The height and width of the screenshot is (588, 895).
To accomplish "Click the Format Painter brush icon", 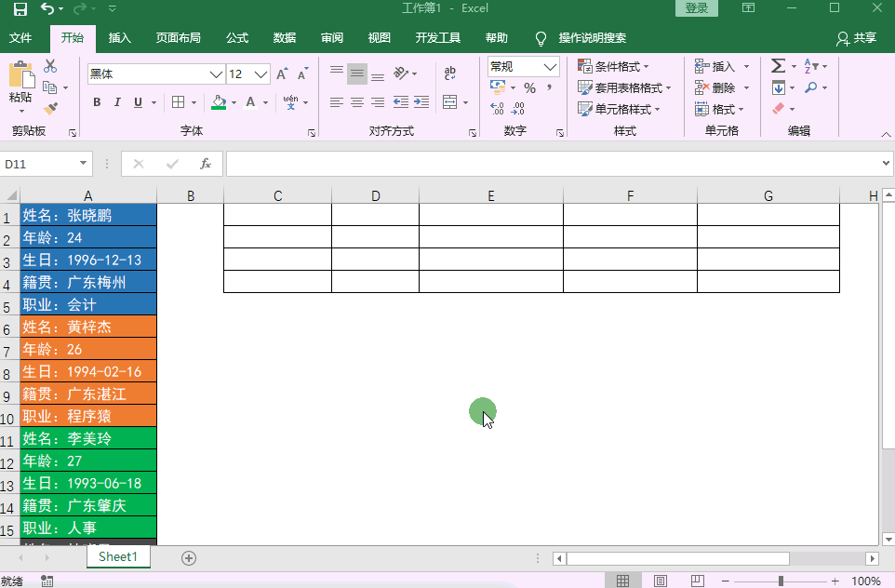I will click(50, 109).
